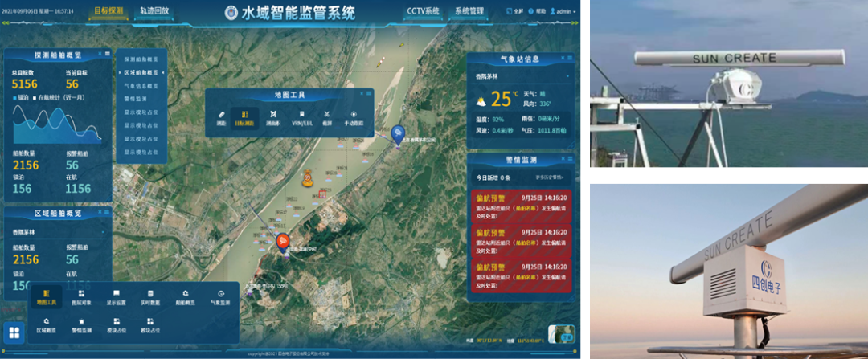Toggle 全屏 fullscreen mode
The image size is (868, 359).
(x=516, y=12)
